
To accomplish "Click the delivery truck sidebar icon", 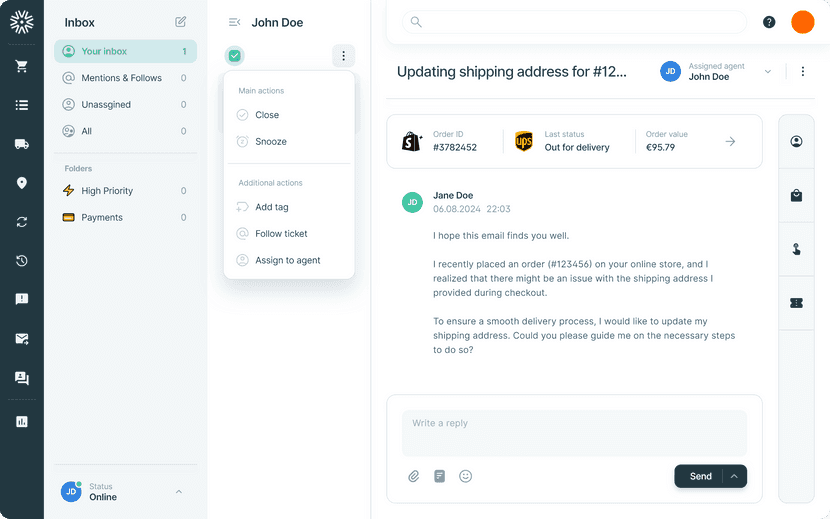I will tap(21, 144).
